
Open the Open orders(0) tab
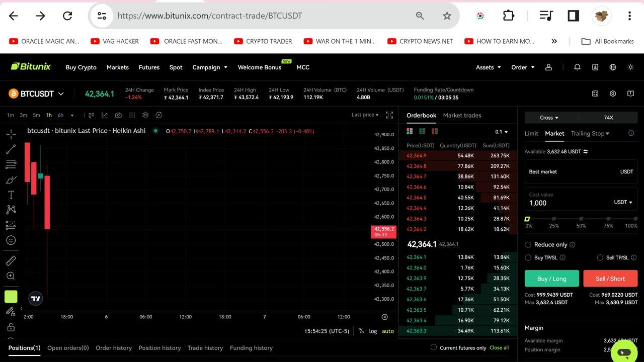68,347
